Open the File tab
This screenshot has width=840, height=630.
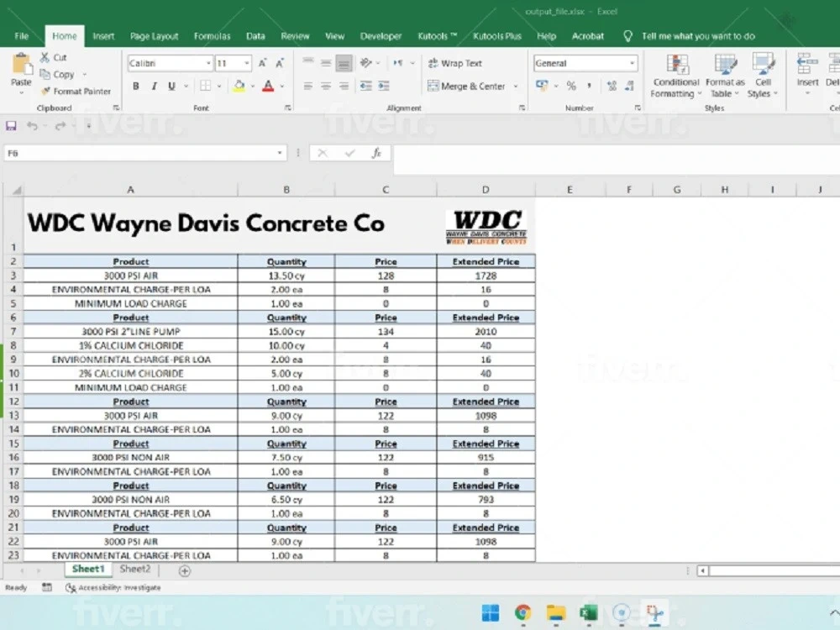tap(22, 36)
